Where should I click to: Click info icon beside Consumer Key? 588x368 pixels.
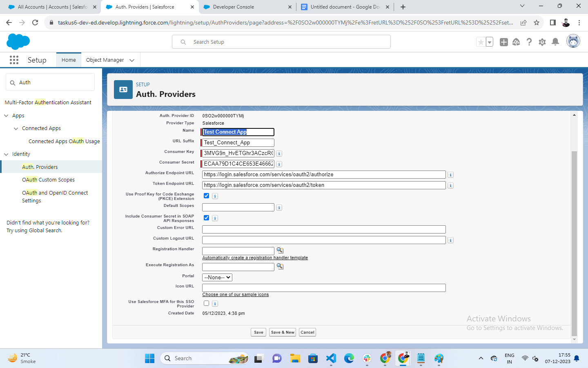coord(279,154)
